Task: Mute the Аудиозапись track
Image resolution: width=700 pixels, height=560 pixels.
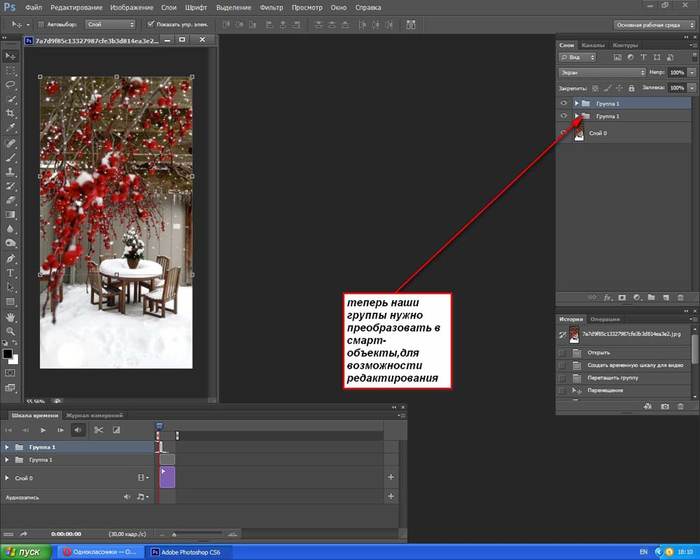Action: click(x=127, y=497)
